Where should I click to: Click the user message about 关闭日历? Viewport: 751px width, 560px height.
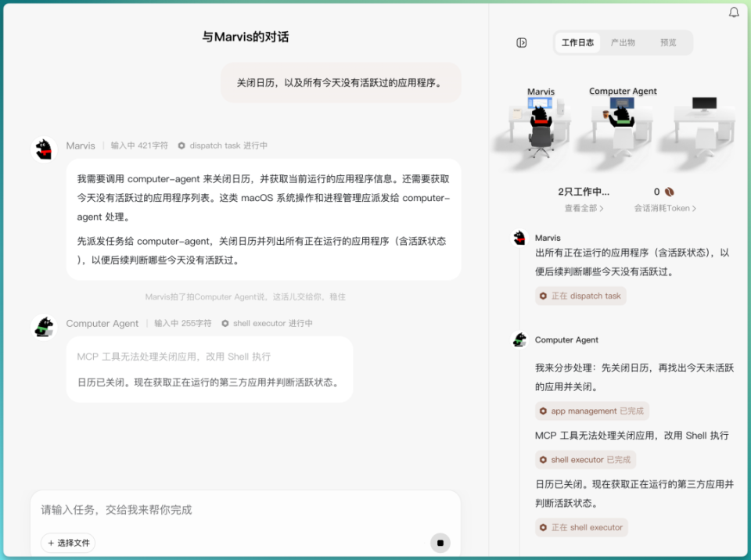(x=340, y=82)
